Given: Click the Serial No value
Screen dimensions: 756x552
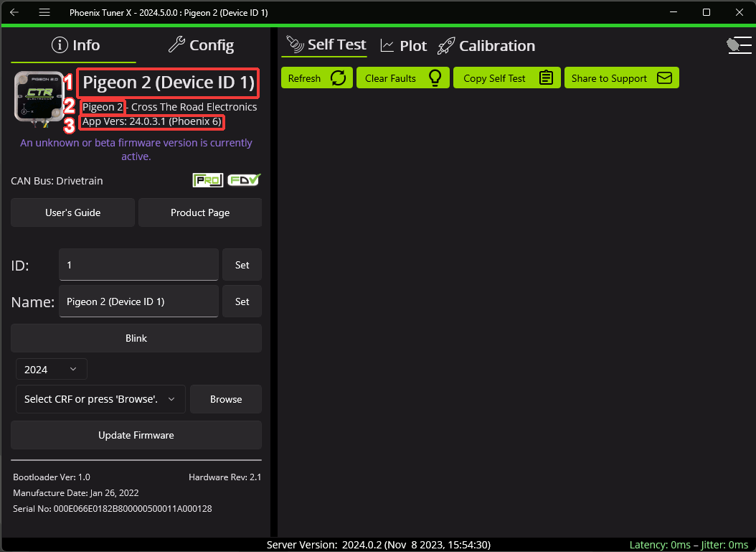Looking at the screenshot, I should coord(133,509).
